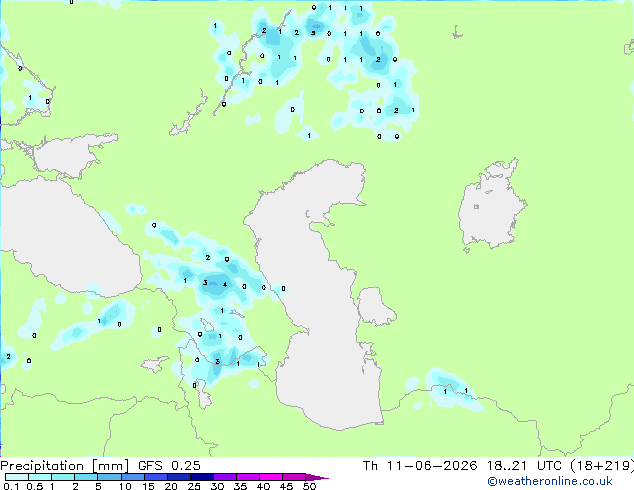Image resolution: width=634 pixels, height=490 pixels.
Task: Click the ©weatheronline.co.uk link
Action: [x=549, y=481]
